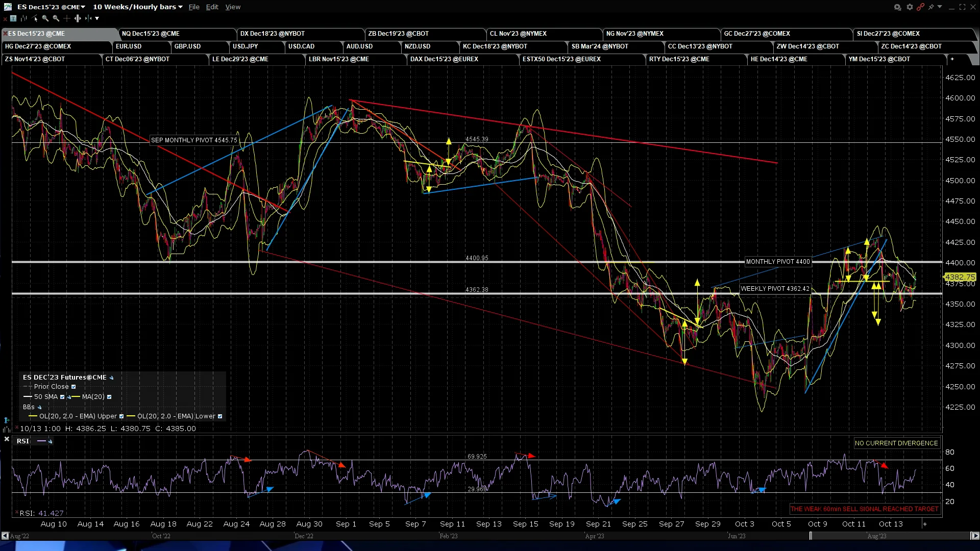980x551 pixels.
Task: Activate the zoom-out magnifier tool
Action: click(x=56, y=18)
